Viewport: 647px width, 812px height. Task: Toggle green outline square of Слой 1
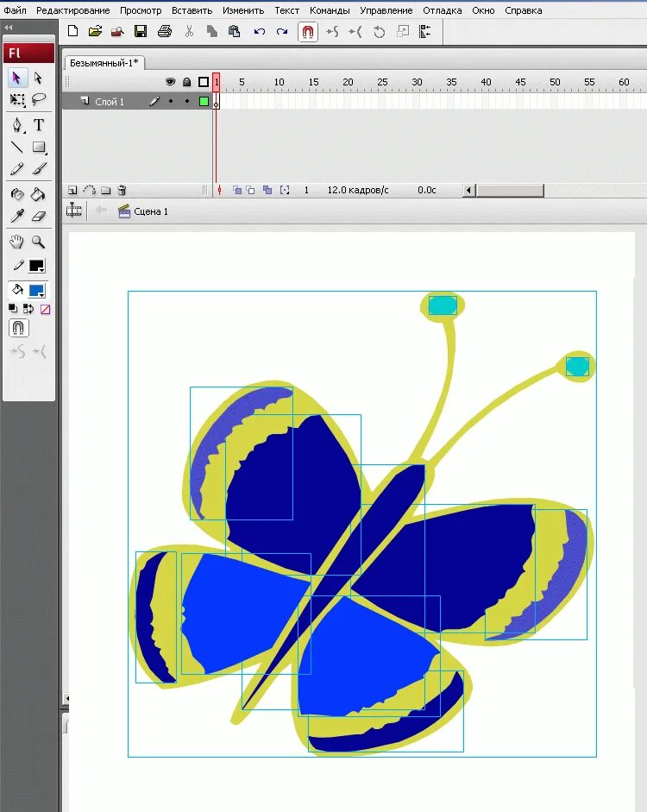[204, 102]
